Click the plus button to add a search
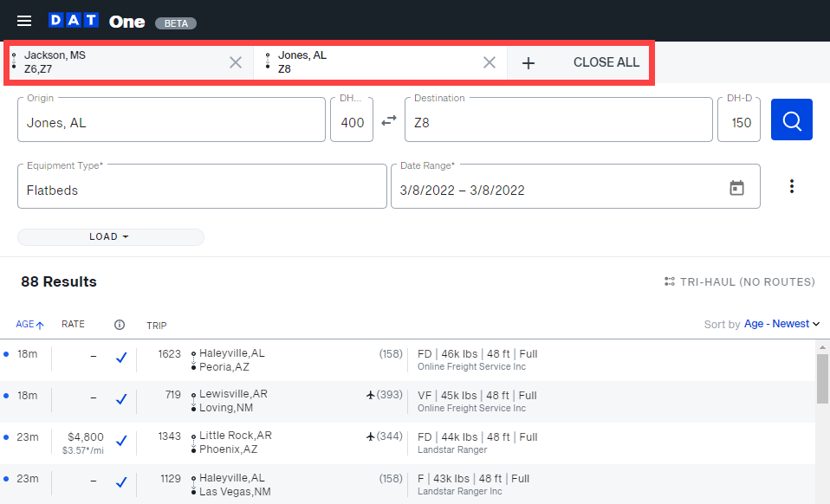The height and width of the screenshot is (504, 830). coord(528,61)
